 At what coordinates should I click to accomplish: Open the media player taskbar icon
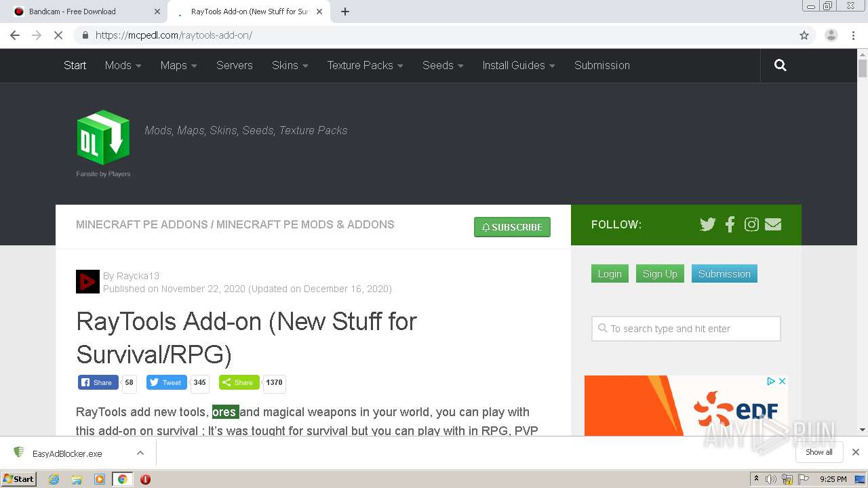coord(100,479)
